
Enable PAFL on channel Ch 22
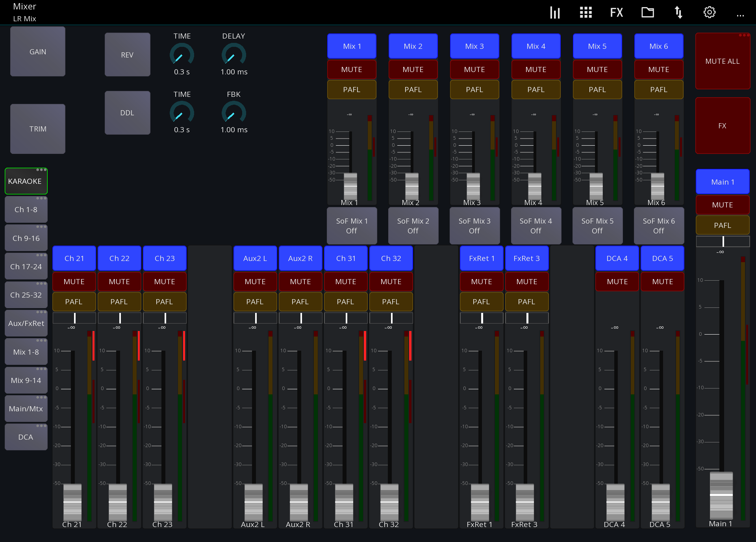pos(119,302)
